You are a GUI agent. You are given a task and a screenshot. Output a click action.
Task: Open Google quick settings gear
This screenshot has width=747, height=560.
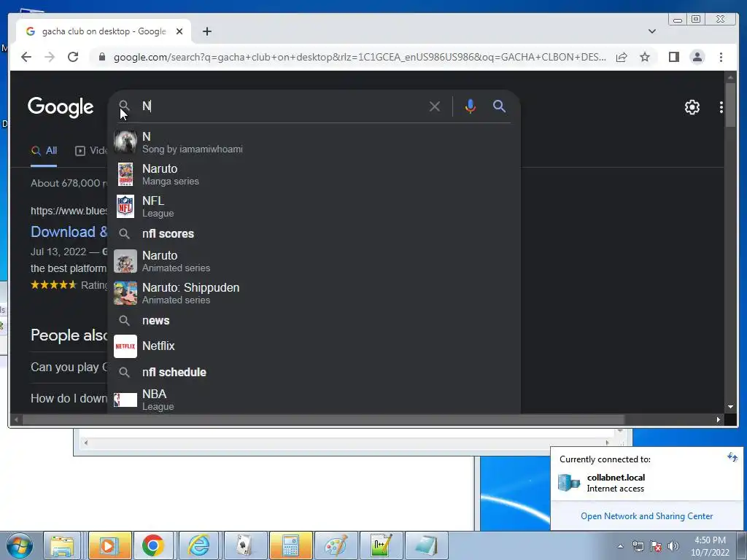tap(692, 107)
